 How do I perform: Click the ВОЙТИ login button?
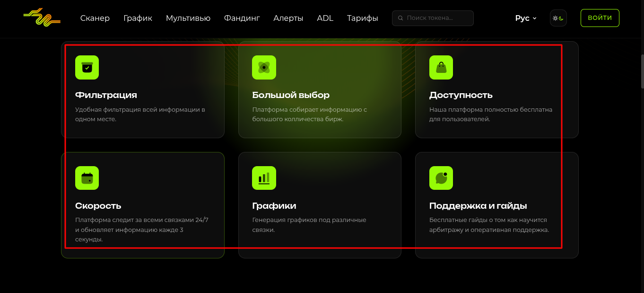pyautogui.click(x=600, y=18)
